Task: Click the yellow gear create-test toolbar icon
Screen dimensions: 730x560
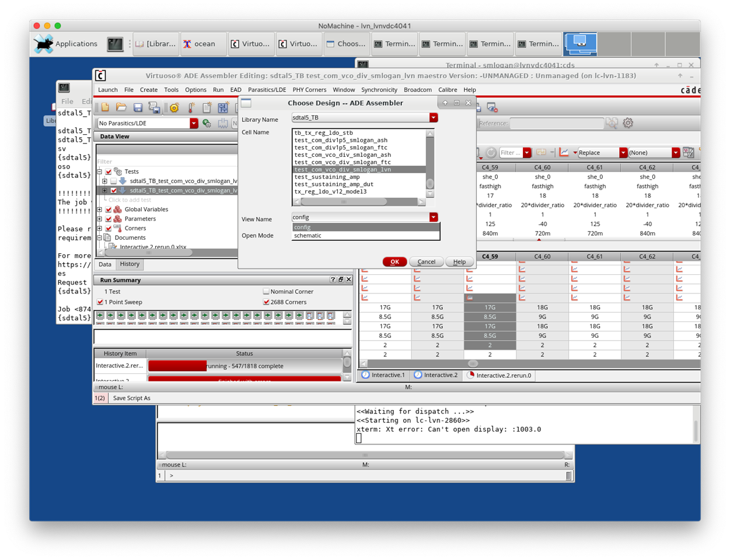Action: pyautogui.click(x=174, y=108)
